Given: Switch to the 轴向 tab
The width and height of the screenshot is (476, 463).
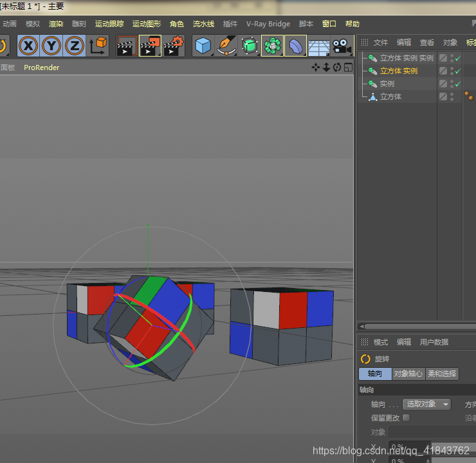Looking at the screenshot, I should [x=375, y=374].
